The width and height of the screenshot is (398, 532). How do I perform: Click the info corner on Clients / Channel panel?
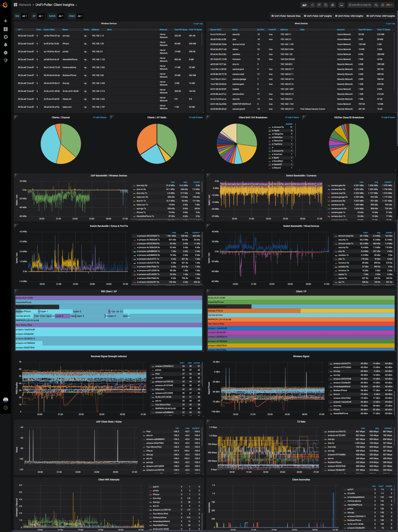(x=15, y=116)
